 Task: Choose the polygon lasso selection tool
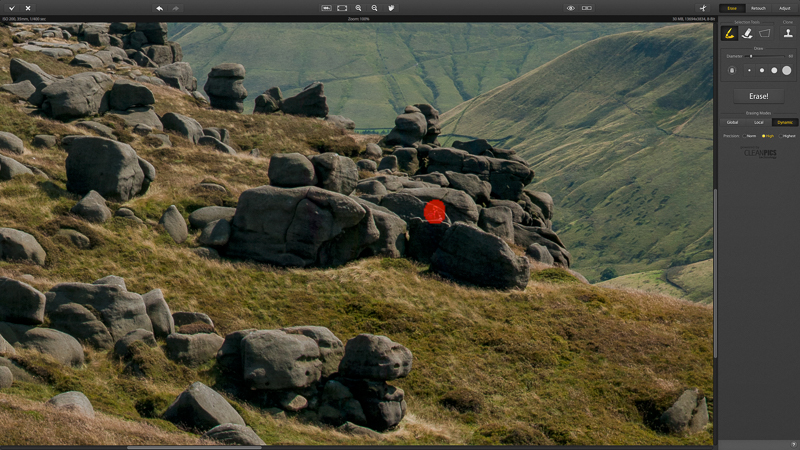tap(764, 33)
